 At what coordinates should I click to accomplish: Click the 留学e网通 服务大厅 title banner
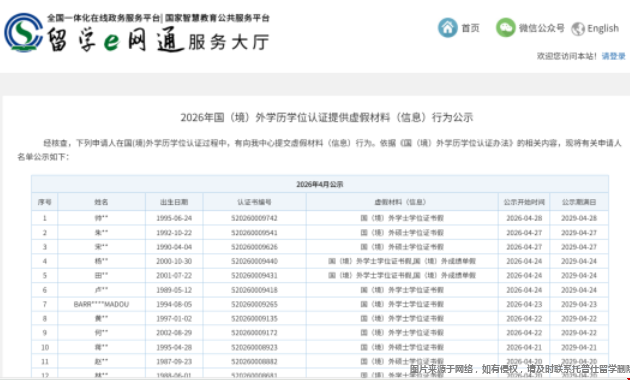point(158,40)
